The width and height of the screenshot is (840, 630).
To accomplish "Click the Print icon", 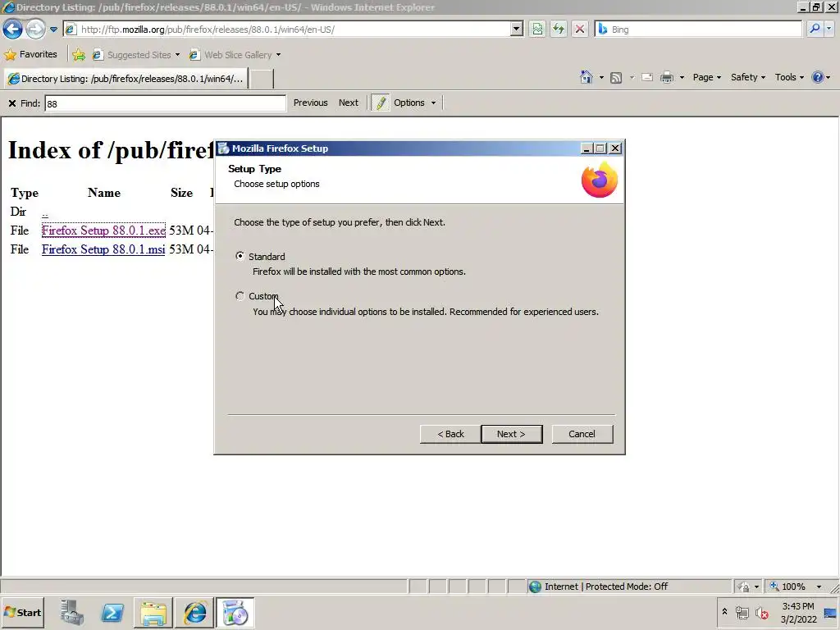I will [x=667, y=78].
